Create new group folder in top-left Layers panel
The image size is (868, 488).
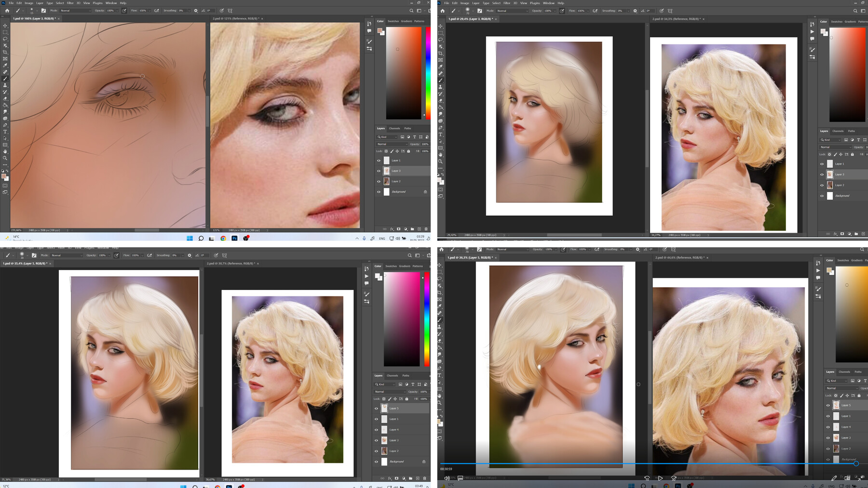pyautogui.click(x=412, y=229)
